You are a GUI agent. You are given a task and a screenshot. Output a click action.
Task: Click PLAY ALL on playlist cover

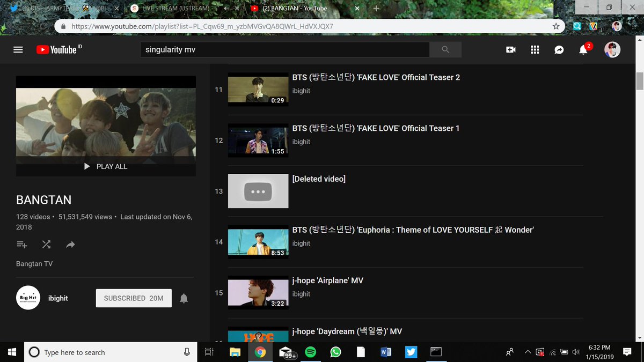coord(106,166)
